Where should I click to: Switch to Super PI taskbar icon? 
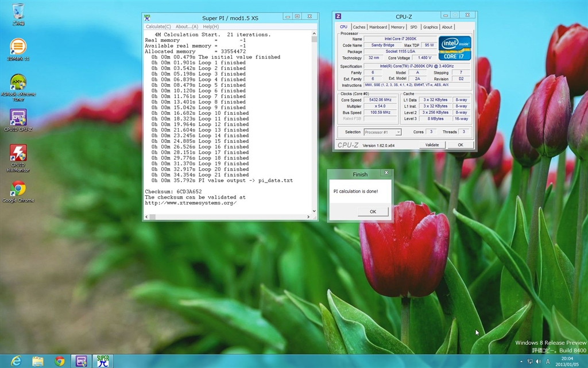(103, 361)
